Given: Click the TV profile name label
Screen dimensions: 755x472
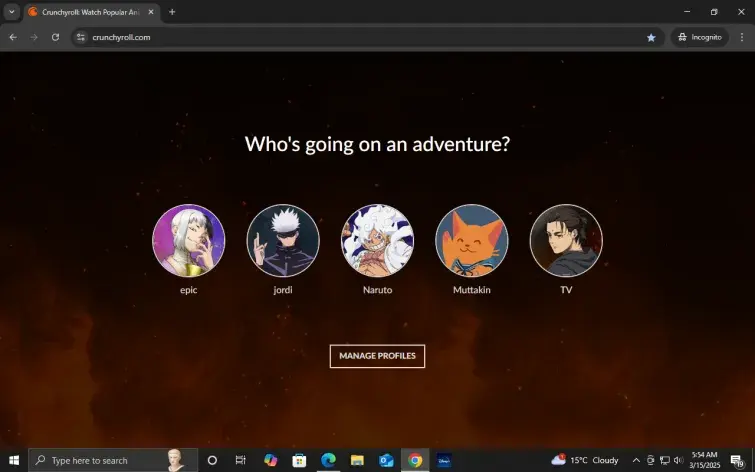Looking at the screenshot, I should point(566,290).
